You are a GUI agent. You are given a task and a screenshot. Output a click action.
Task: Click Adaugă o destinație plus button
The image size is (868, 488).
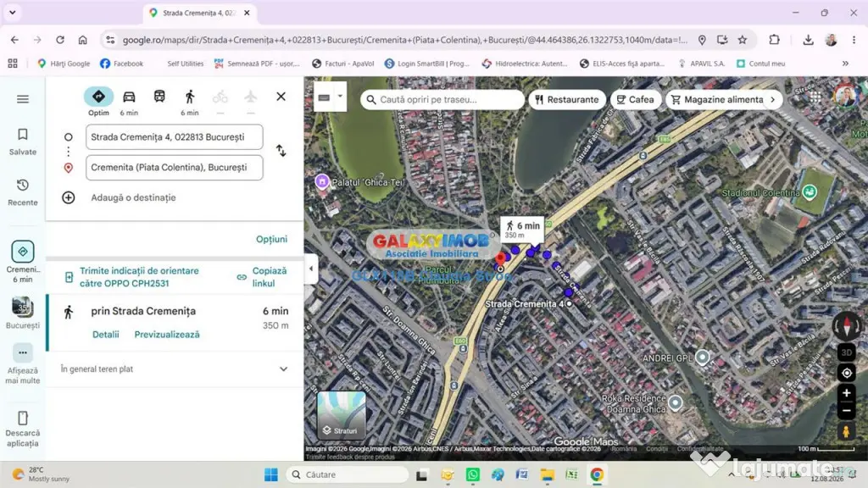point(69,197)
